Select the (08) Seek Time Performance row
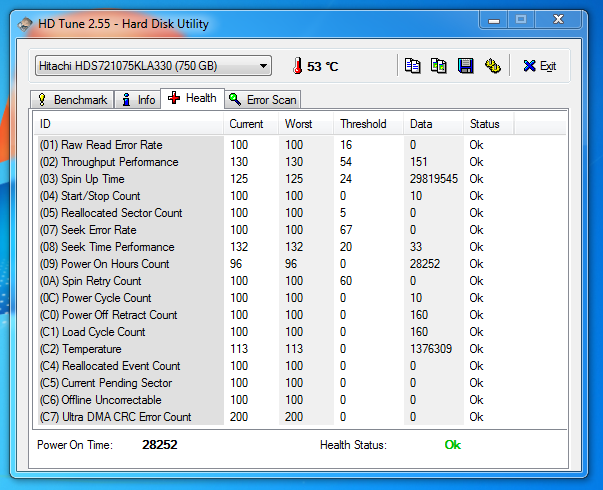 300,247
